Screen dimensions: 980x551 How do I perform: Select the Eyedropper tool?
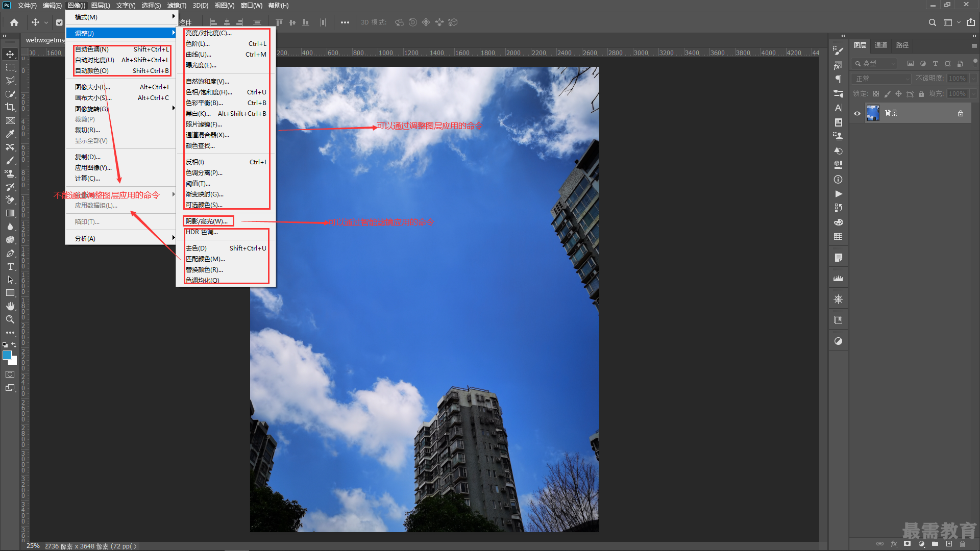pos(10,134)
